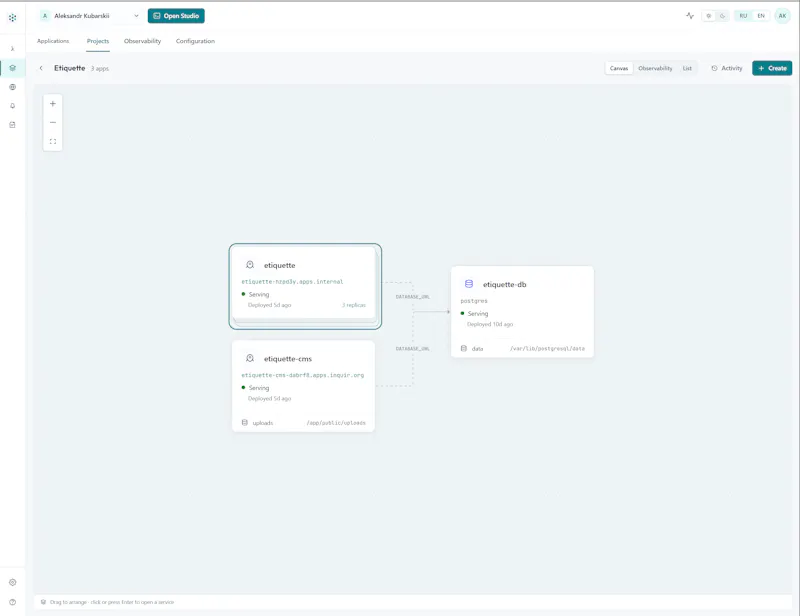Screen dimensions: 800x616
Task: Click the activity pulse icon in header
Action: 690,16
